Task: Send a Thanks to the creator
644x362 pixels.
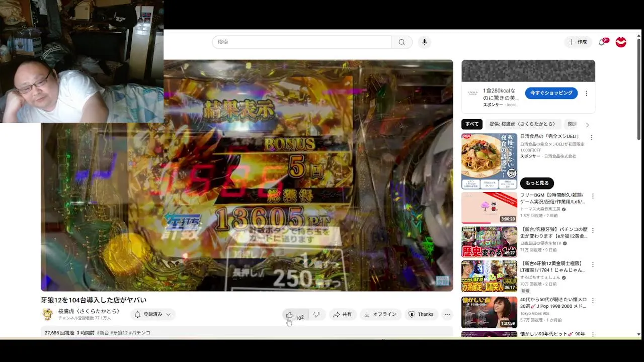Action: (421, 315)
